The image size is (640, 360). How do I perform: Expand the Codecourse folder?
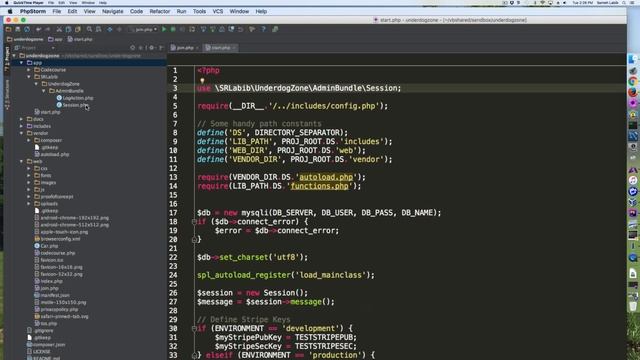click(x=29, y=70)
